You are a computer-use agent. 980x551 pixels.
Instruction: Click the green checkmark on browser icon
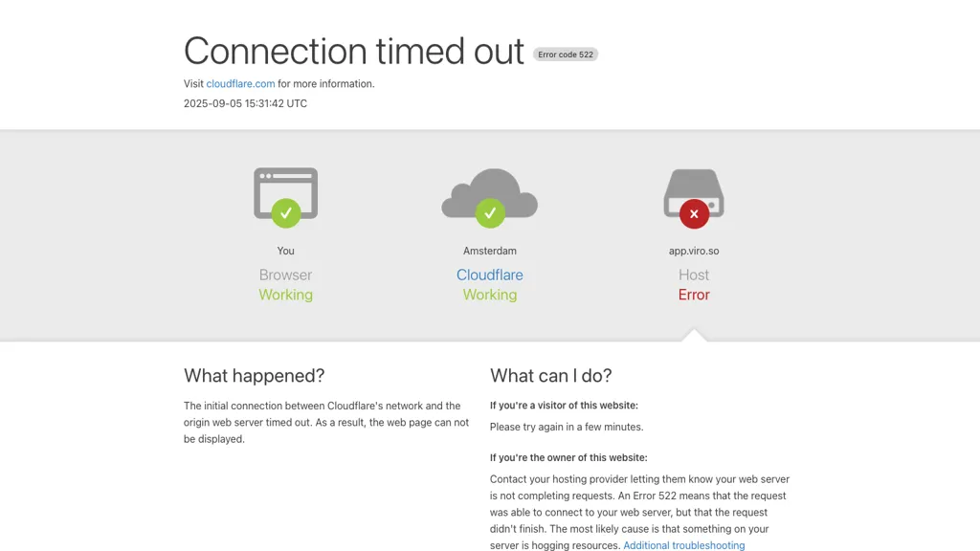click(x=285, y=213)
